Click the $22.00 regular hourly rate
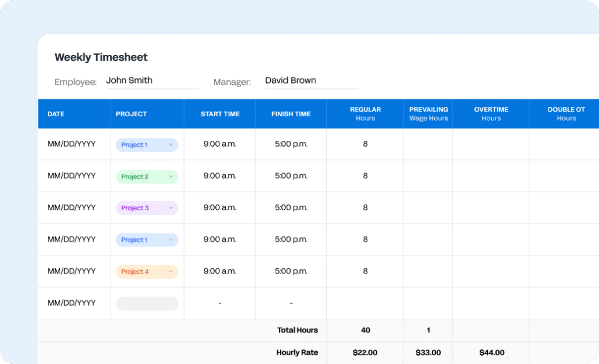This screenshot has width=599, height=364. (x=365, y=353)
